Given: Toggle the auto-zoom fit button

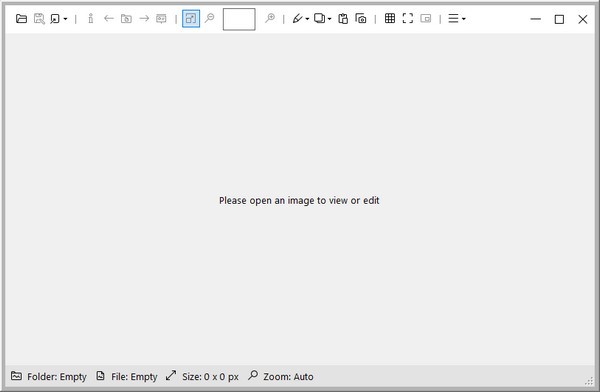Looking at the screenshot, I should click(191, 18).
